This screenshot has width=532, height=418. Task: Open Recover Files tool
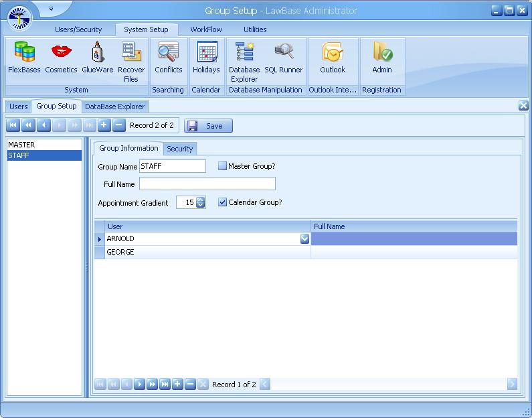(131, 62)
